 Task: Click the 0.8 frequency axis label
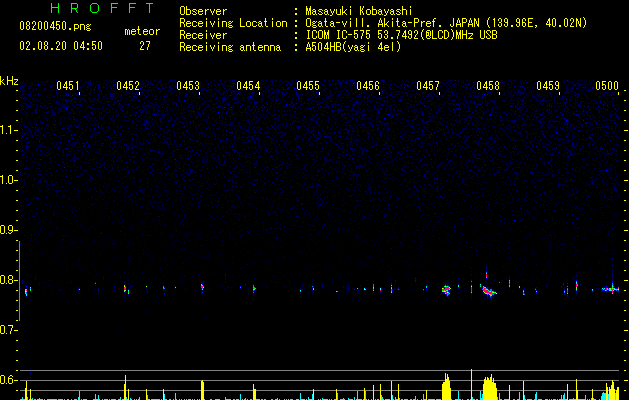tap(8, 280)
